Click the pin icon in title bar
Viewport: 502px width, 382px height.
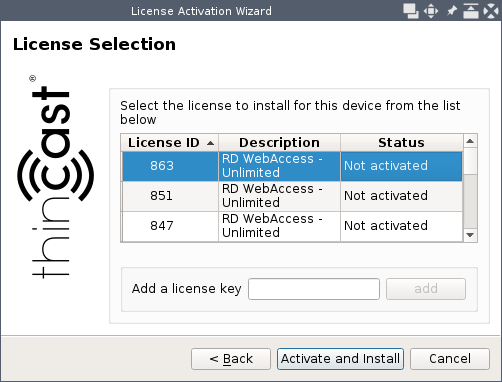451,11
